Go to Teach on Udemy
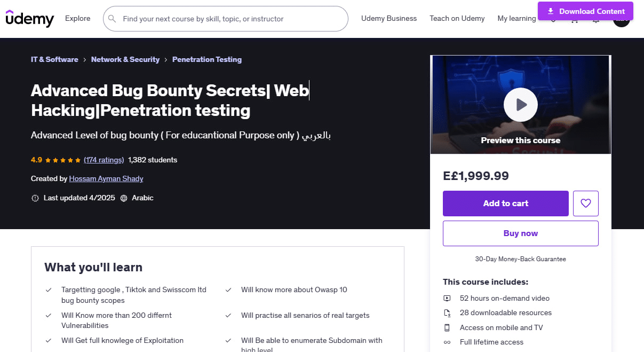 pos(457,18)
